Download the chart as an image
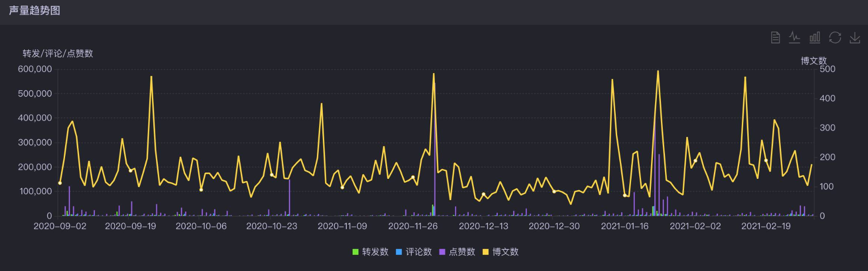Image resolution: width=868 pixels, height=271 pixels. point(855,37)
